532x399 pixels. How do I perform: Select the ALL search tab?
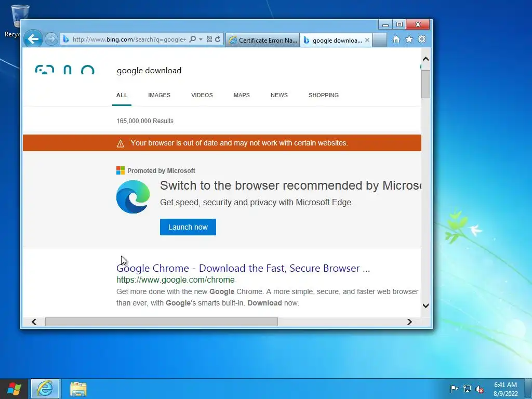click(122, 96)
